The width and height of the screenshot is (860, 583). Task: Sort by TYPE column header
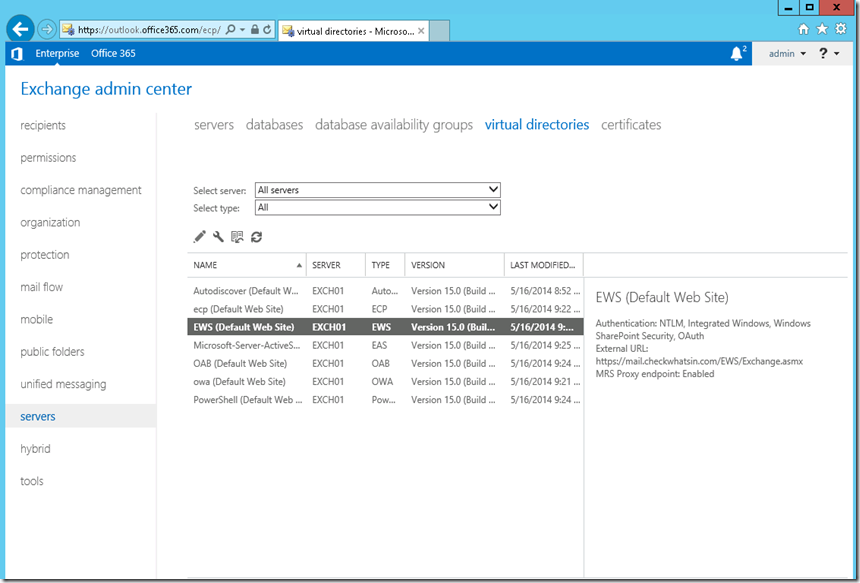point(385,265)
